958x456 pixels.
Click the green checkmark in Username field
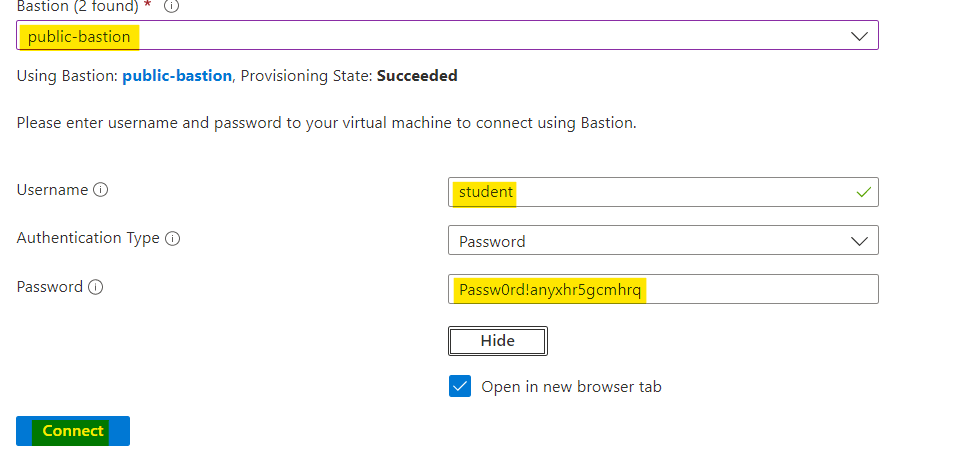pos(863,192)
